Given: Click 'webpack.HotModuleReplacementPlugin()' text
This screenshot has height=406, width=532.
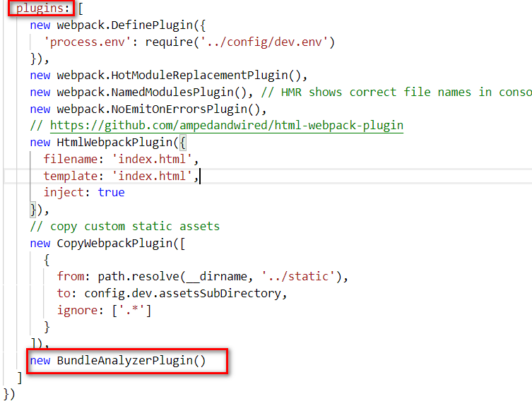Looking at the screenshot, I should pyautogui.click(x=179, y=76).
